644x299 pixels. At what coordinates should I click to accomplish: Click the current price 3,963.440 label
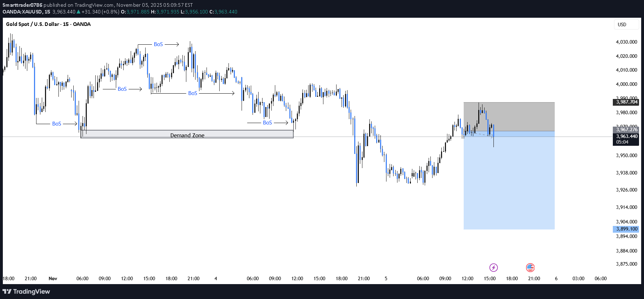[626, 137]
